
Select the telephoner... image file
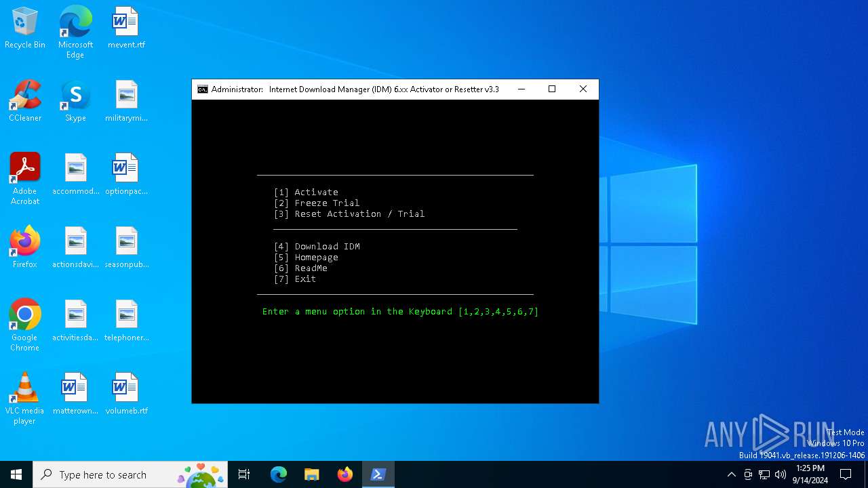pos(126,321)
